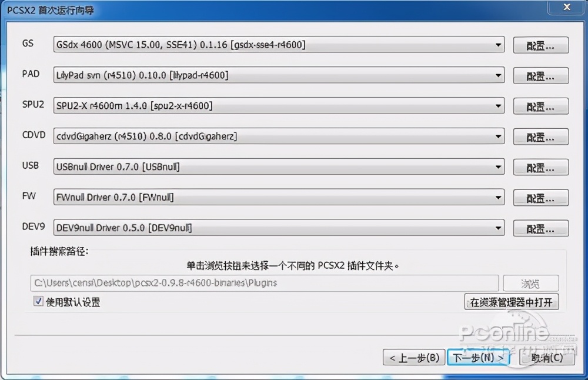Configure the DEV9null driver plugin
588x380 pixels.
coord(540,228)
